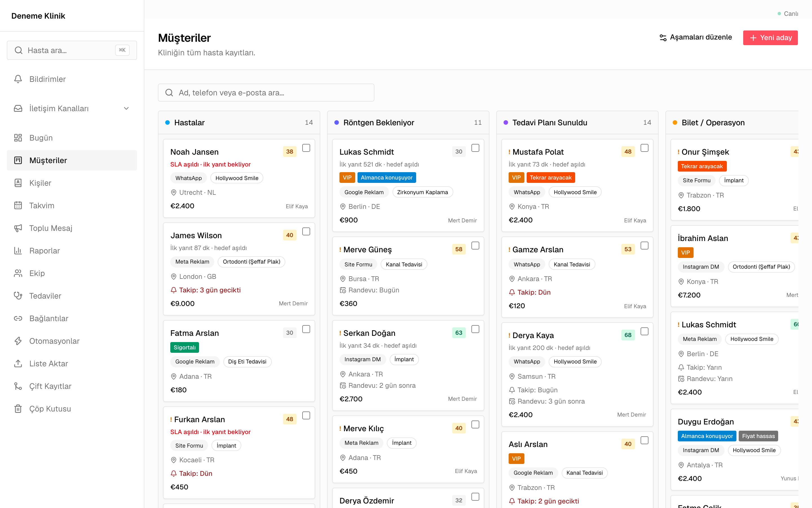Click the Hastalar column blue dot
Image resolution: width=812 pixels, height=508 pixels.
tap(167, 123)
